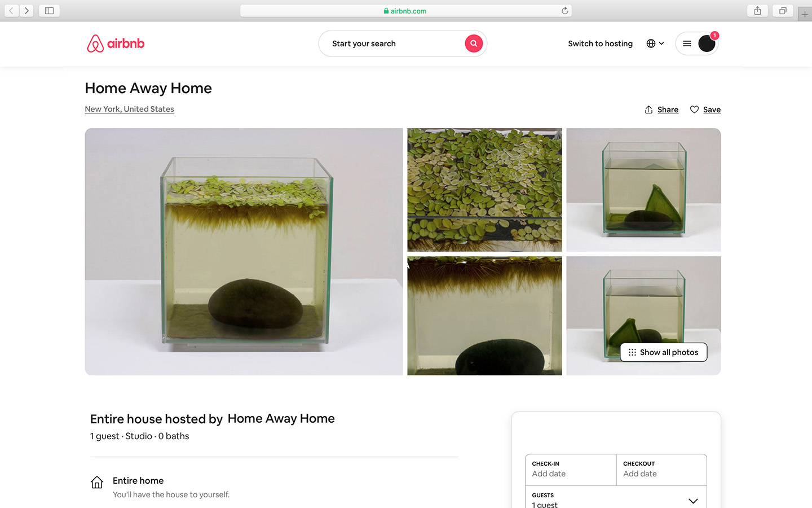
Task: Click the house icon beside Entire home
Action: 97,482
